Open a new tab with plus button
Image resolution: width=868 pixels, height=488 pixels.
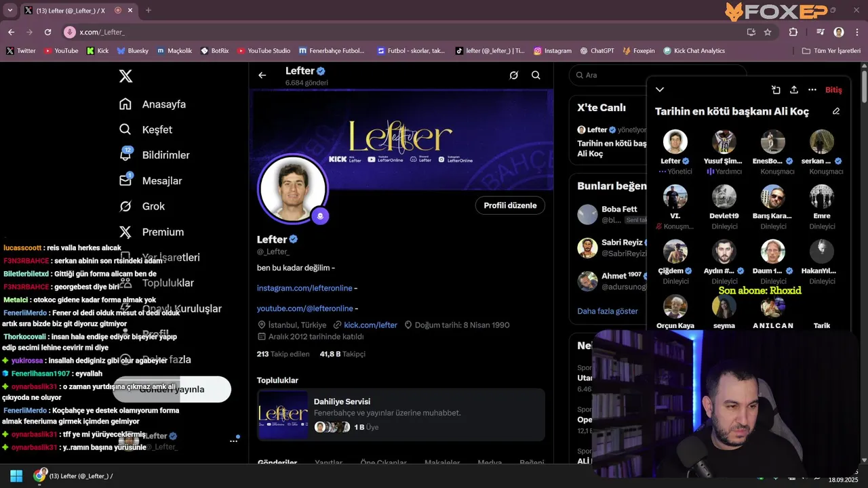pyautogui.click(x=149, y=10)
